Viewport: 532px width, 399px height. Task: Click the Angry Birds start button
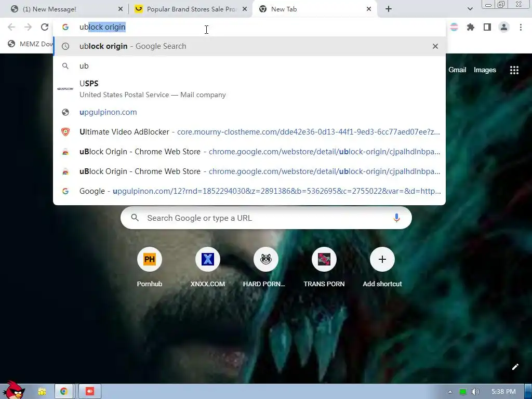(x=14, y=390)
